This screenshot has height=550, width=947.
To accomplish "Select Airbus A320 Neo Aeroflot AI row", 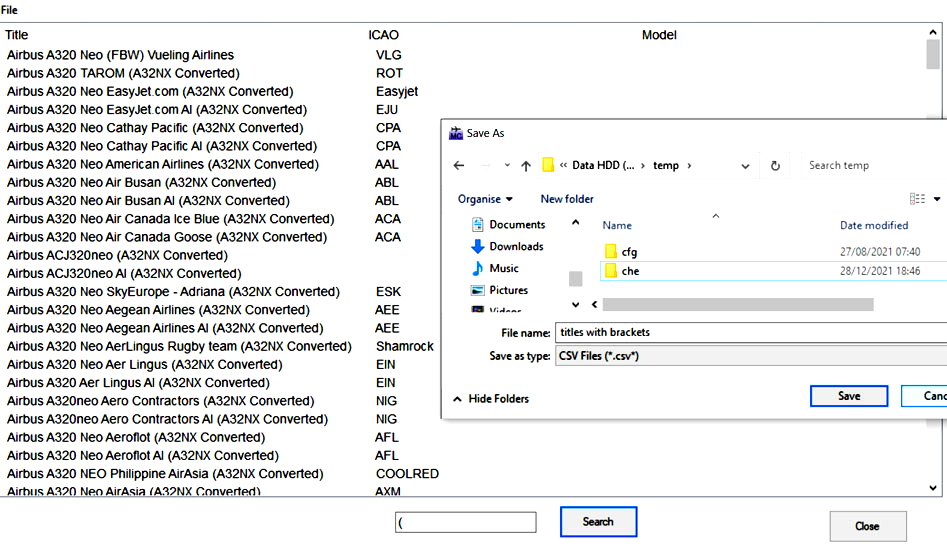I will click(143, 456).
